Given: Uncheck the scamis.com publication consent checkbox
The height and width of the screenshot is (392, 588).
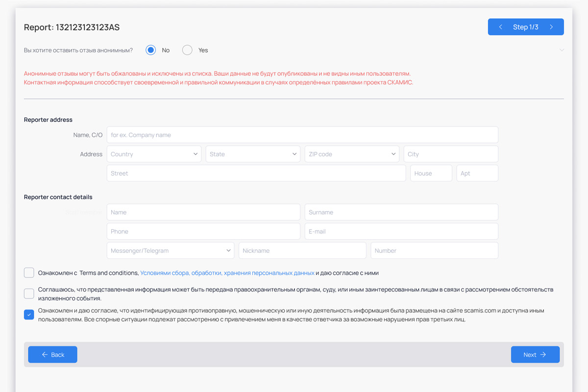Looking at the screenshot, I should tap(29, 315).
